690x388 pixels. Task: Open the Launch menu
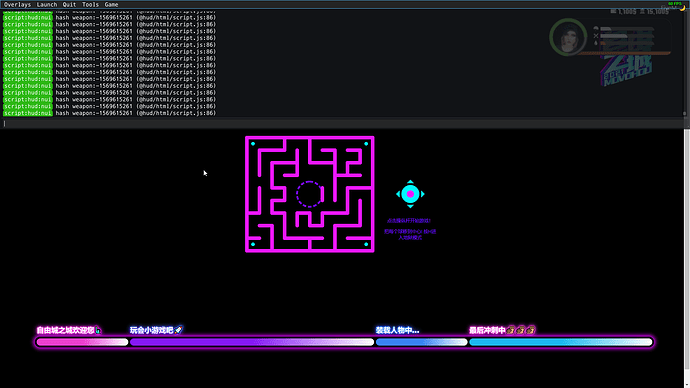(47, 4)
